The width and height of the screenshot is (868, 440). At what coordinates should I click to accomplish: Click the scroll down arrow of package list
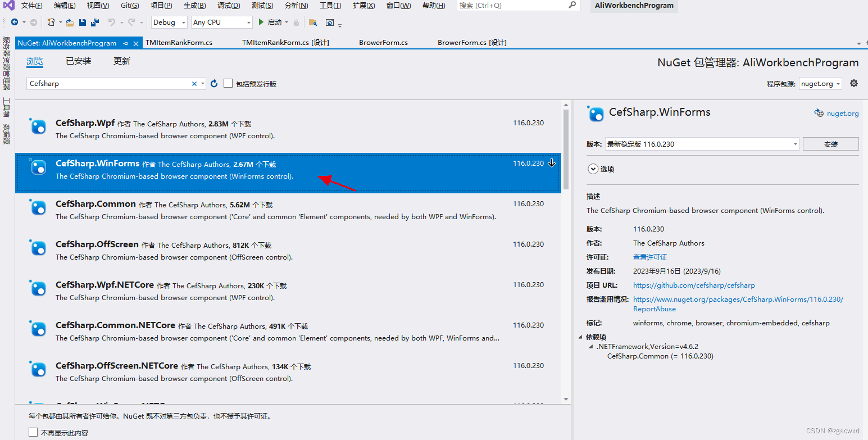[x=566, y=398]
